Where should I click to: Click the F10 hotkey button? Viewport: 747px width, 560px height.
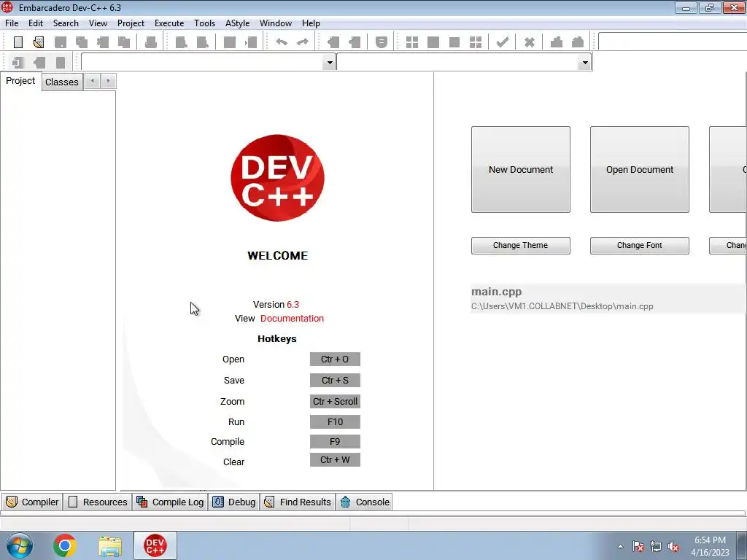tap(335, 422)
